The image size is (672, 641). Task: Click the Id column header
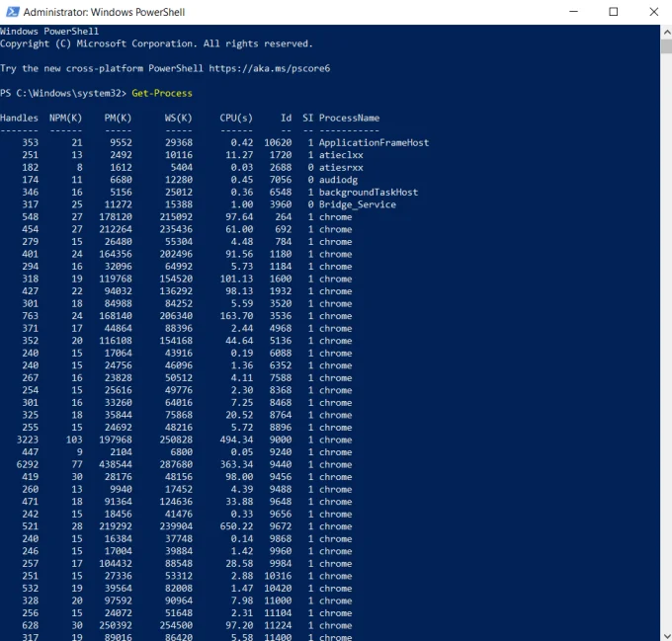point(287,118)
